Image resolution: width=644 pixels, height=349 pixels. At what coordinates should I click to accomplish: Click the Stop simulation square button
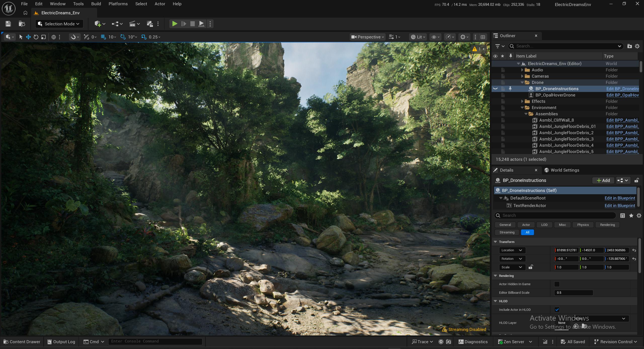point(192,24)
